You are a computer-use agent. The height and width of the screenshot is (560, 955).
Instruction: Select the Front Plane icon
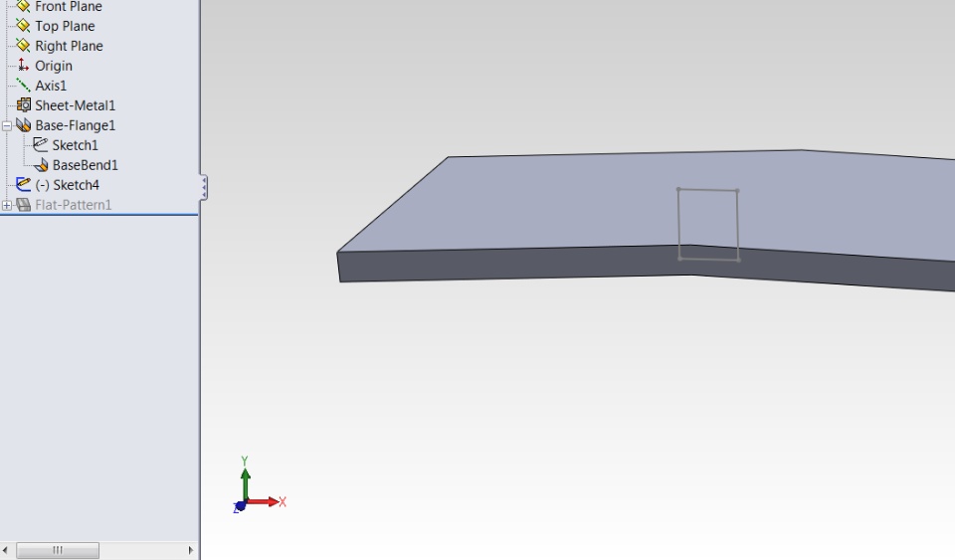click(23, 6)
